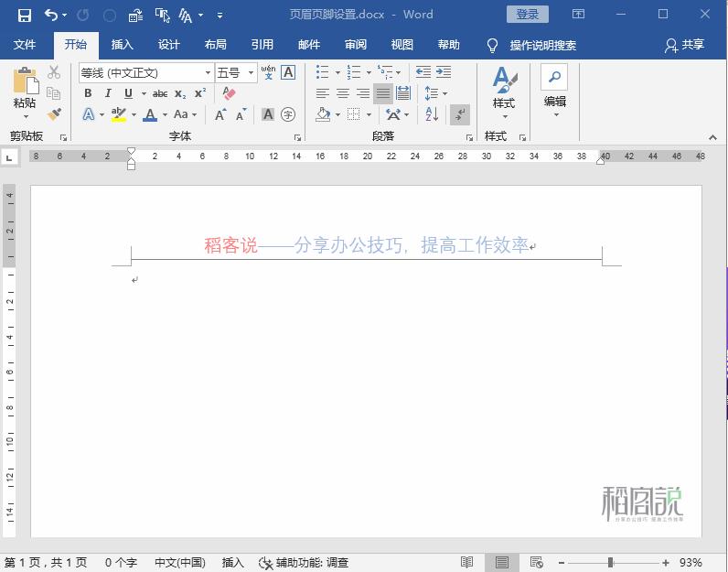Apply strikethrough formatting

tap(160, 93)
